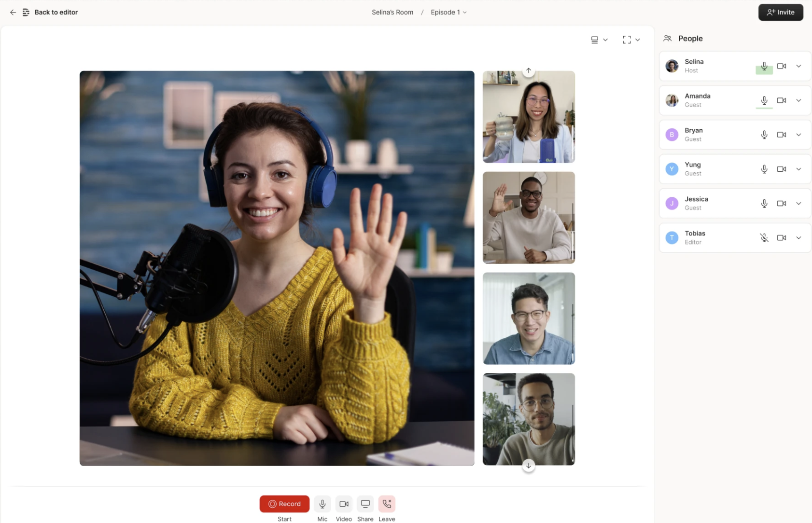The image size is (812, 523).
Task: Mute Yung's microphone
Action: (764, 169)
